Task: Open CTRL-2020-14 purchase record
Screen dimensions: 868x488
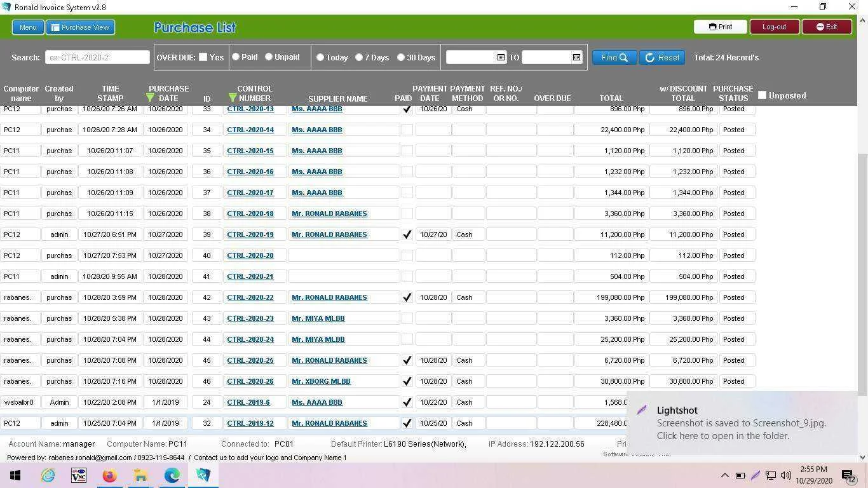Action: tap(250, 130)
